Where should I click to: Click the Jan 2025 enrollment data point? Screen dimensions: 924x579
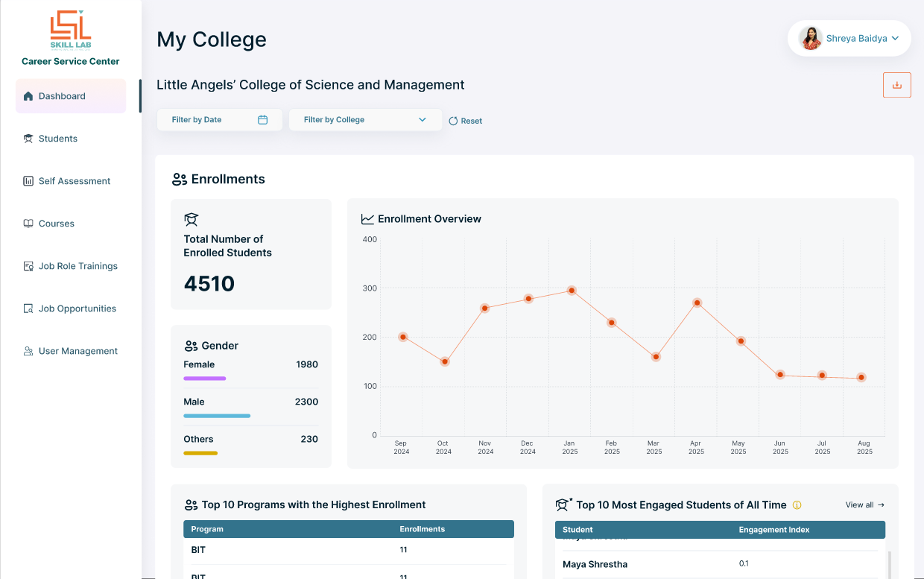[571, 291]
